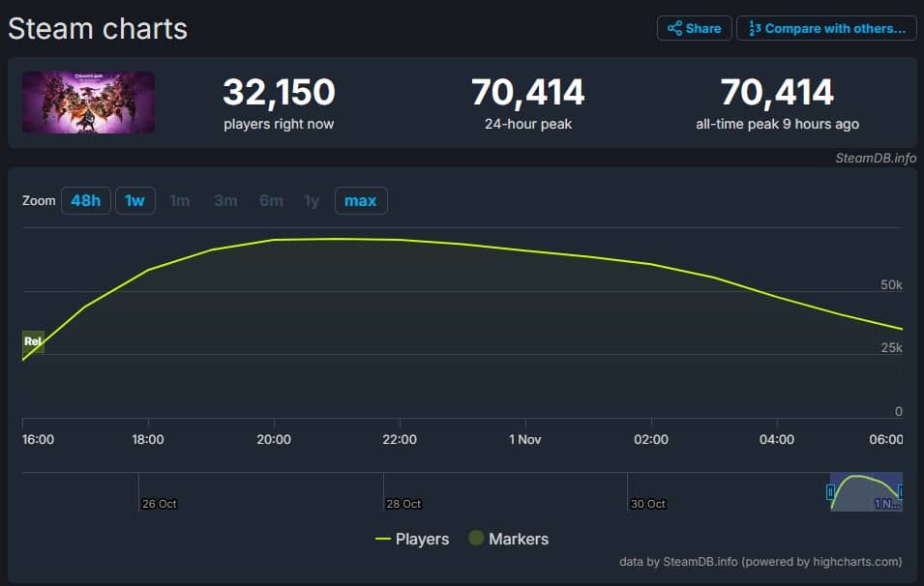This screenshot has width=924, height=586.
Task: Click the Zoom label text
Action: (x=39, y=201)
